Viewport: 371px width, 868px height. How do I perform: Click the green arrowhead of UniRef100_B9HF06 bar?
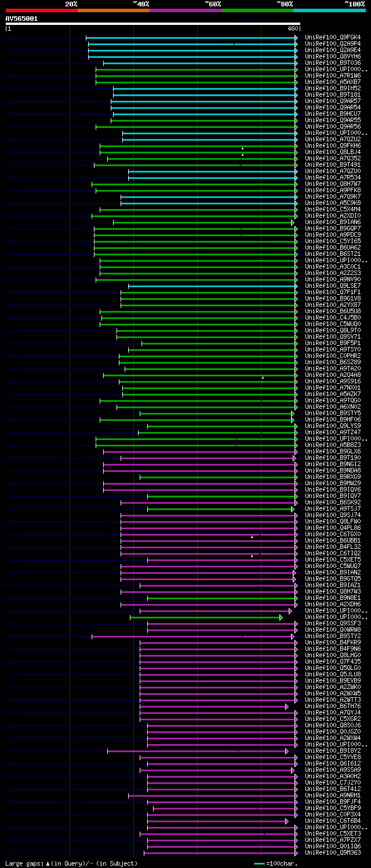click(x=293, y=420)
